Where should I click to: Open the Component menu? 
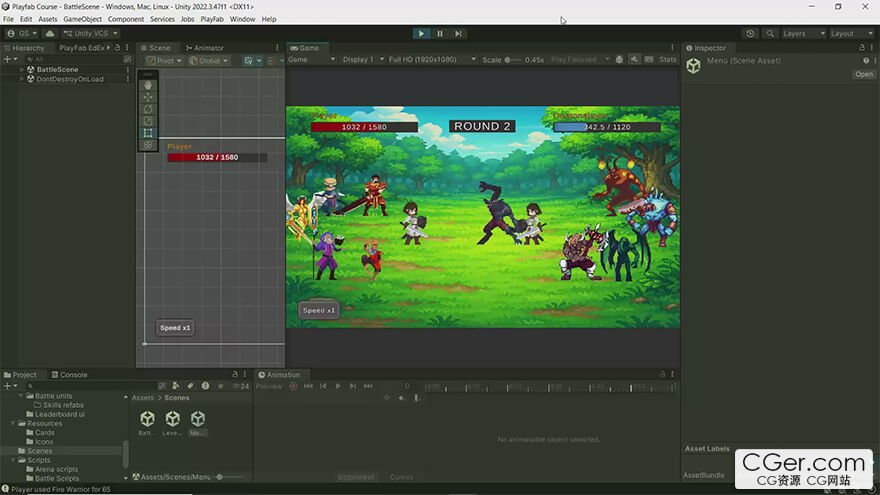click(x=126, y=19)
